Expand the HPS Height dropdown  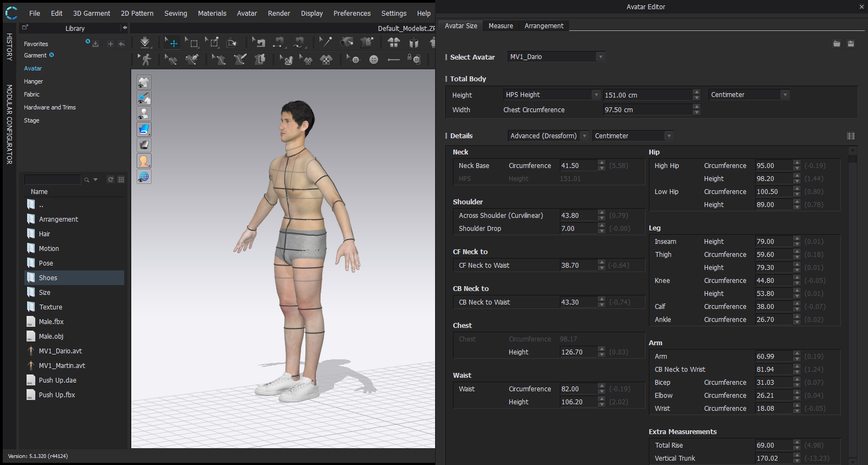coord(552,95)
